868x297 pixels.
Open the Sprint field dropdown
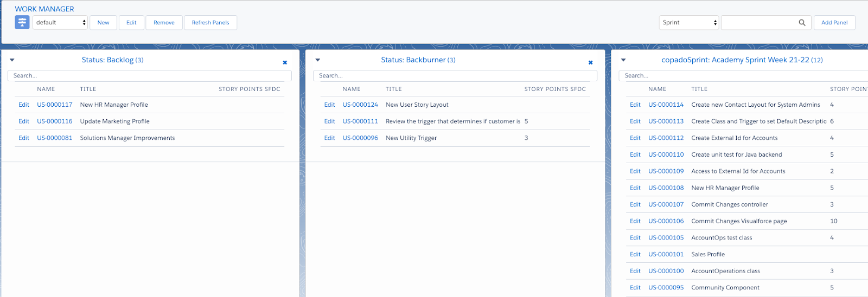coord(689,23)
